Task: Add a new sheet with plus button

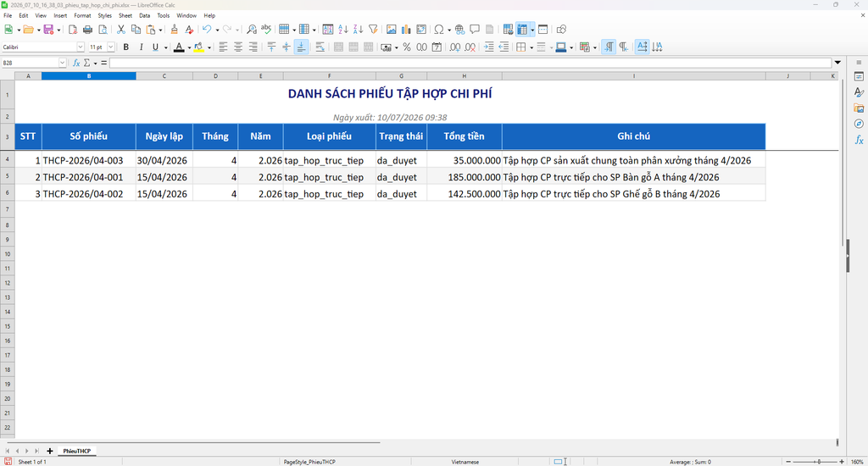Action: coord(50,451)
